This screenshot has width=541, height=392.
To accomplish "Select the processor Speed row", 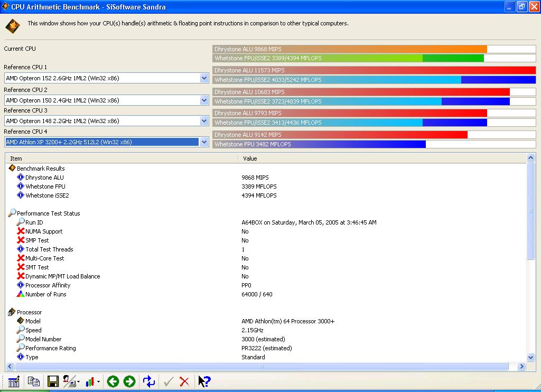I will coord(266,330).
